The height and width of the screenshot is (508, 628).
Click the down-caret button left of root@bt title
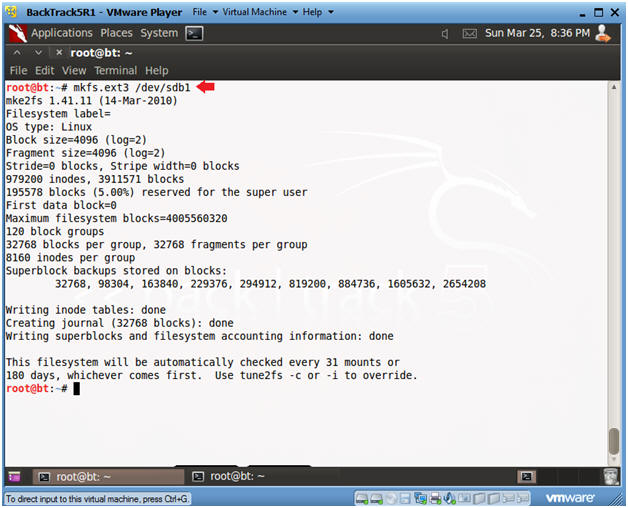point(38,52)
